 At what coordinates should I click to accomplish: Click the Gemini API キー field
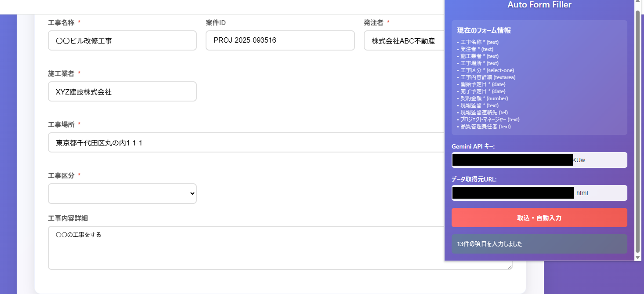click(539, 160)
